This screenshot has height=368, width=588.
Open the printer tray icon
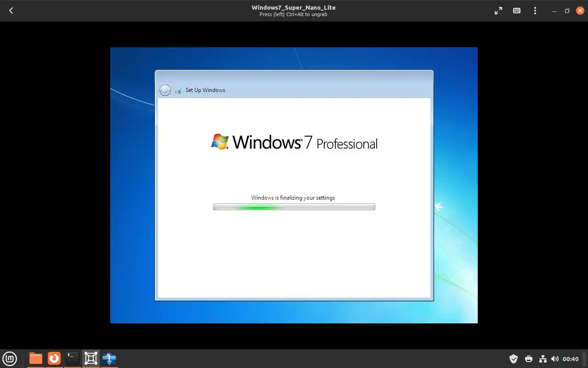click(x=529, y=359)
